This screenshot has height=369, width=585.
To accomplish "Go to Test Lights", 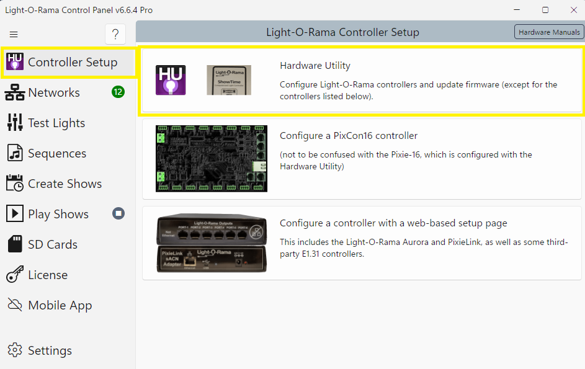I will click(56, 123).
